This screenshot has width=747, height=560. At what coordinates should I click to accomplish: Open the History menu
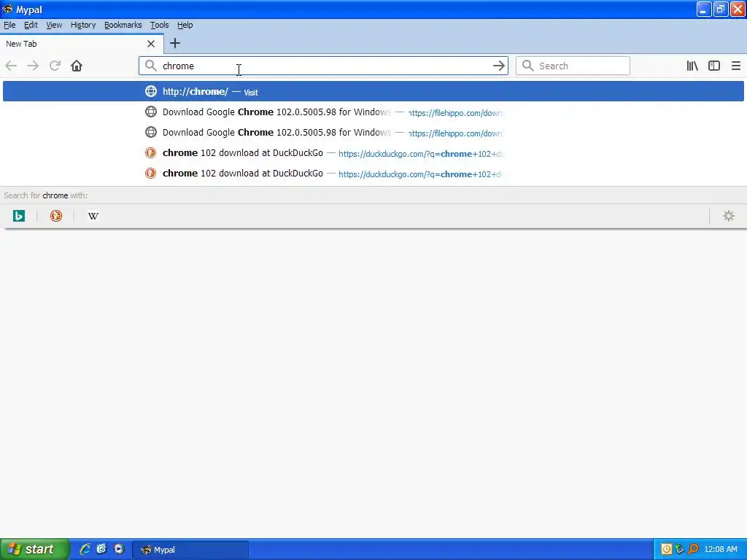(x=83, y=25)
